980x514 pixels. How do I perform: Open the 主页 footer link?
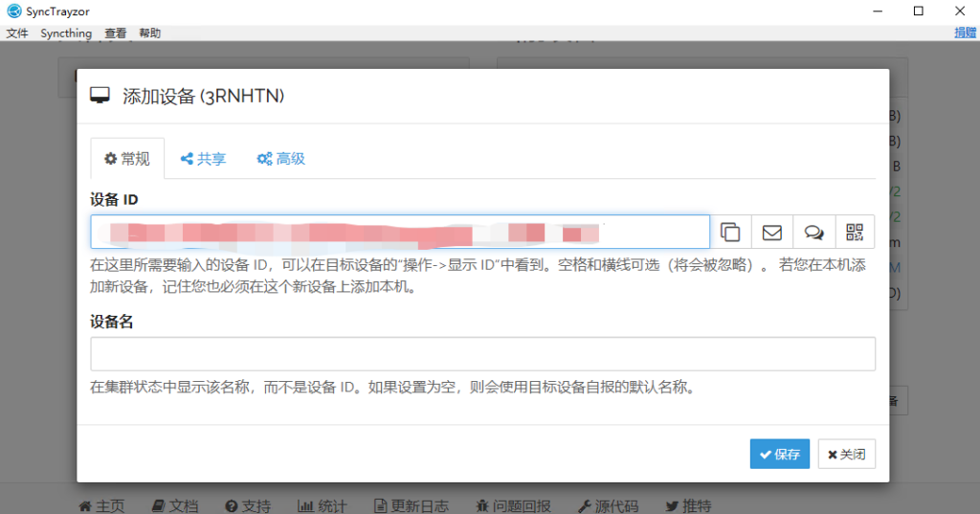click(101, 506)
